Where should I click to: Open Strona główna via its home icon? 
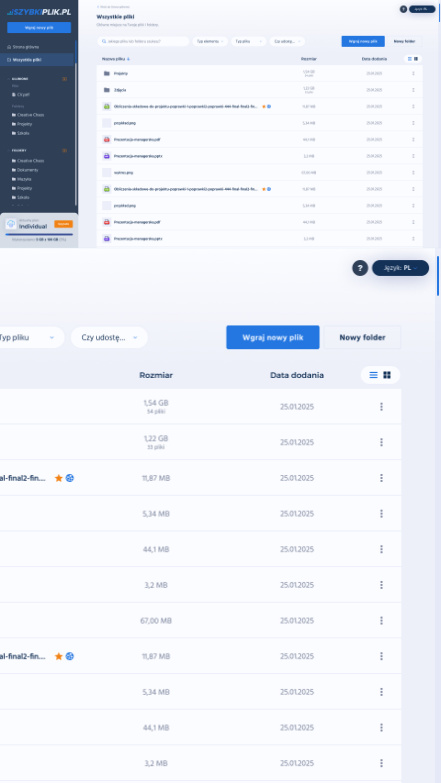click(x=9, y=47)
